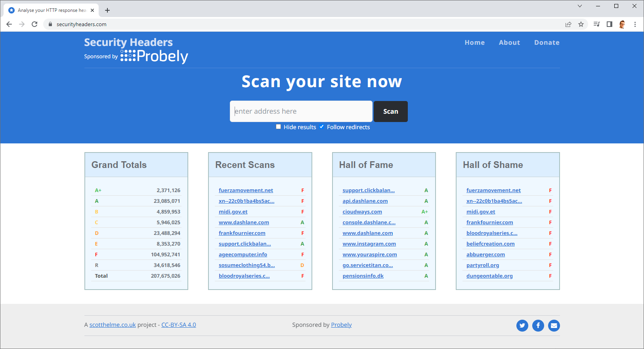Enable the Hide results checkbox
Screen dimensions: 644x349
click(279, 127)
